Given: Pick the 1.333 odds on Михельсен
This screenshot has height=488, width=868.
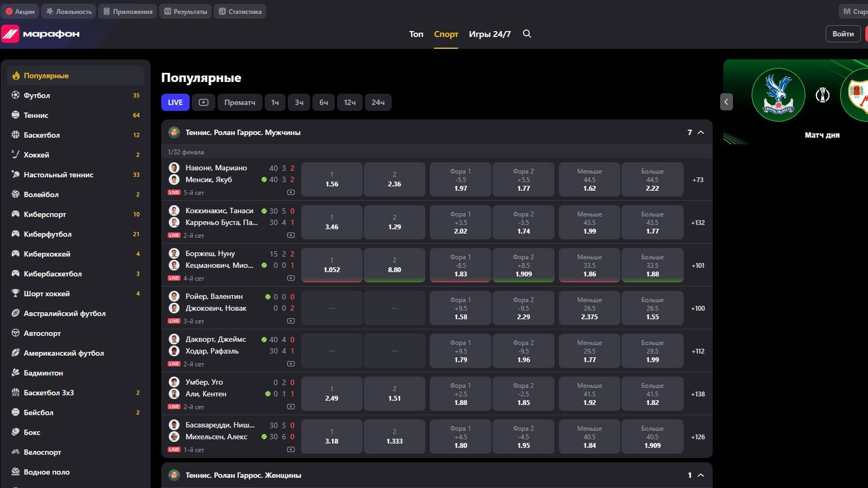Looking at the screenshot, I should tap(394, 437).
